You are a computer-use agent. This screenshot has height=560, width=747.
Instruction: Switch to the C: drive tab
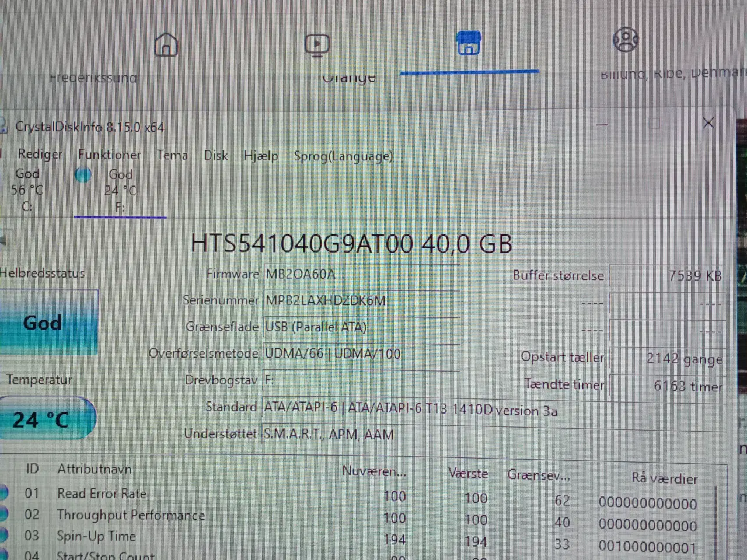(26, 190)
